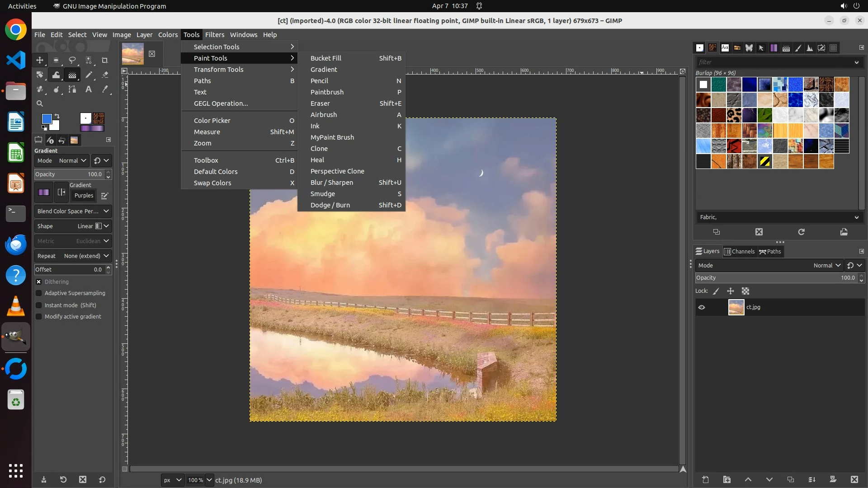Click the Purples gradient name button

[84, 196]
